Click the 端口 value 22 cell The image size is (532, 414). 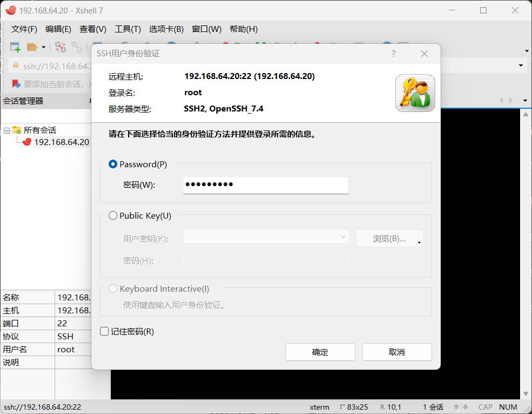pyautogui.click(x=73, y=323)
